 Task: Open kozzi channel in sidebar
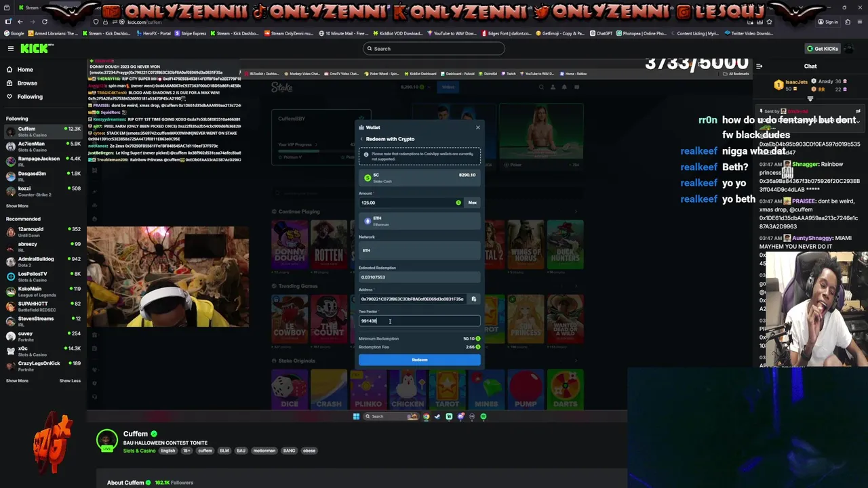[43, 190]
